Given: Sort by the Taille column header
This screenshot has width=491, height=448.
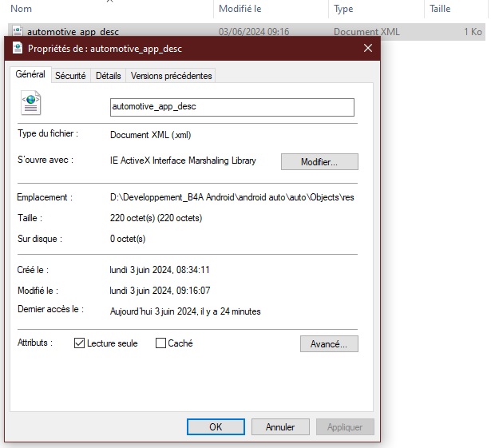Looking at the screenshot, I should (x=440, y=9).
